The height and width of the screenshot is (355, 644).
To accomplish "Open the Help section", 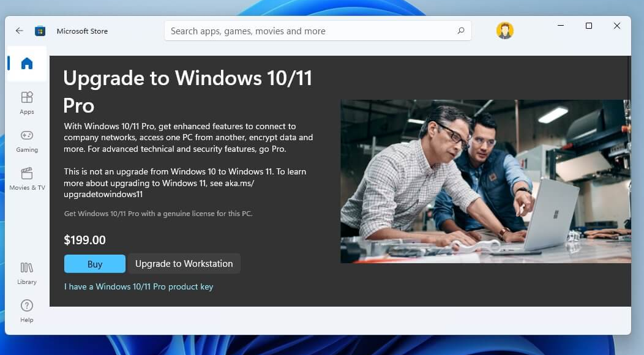I will (26, 308).
